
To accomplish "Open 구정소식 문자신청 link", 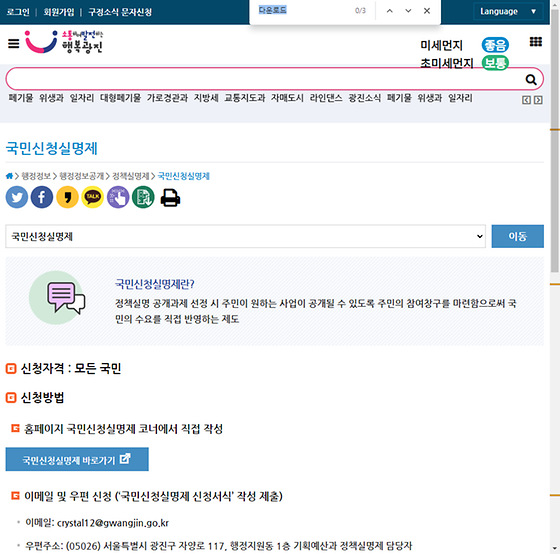I will [120, 12].
